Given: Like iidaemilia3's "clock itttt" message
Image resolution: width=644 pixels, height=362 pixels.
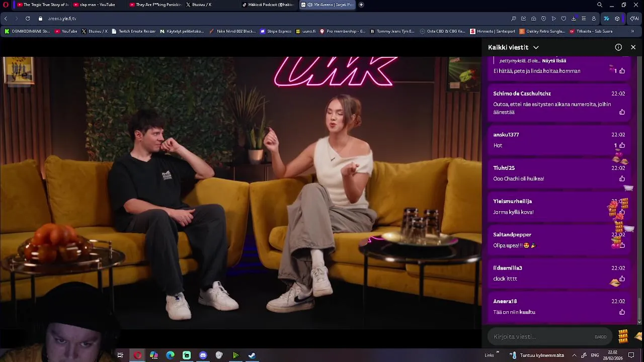Looking at the screenshot, I should click(622, 279).
